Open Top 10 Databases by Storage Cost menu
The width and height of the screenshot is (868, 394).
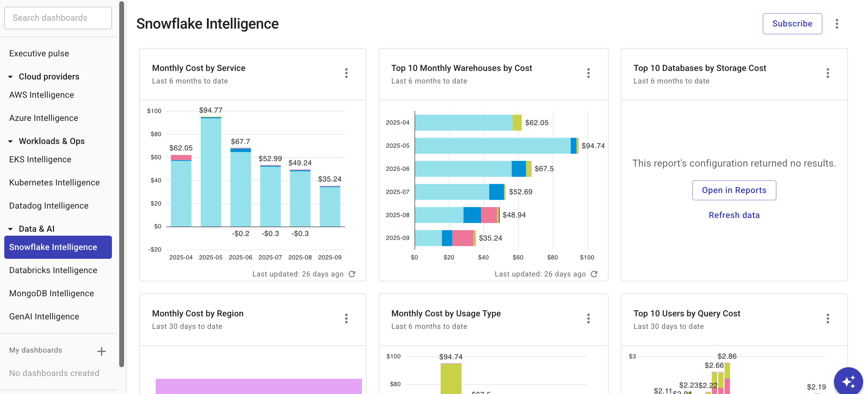(828, 73)
